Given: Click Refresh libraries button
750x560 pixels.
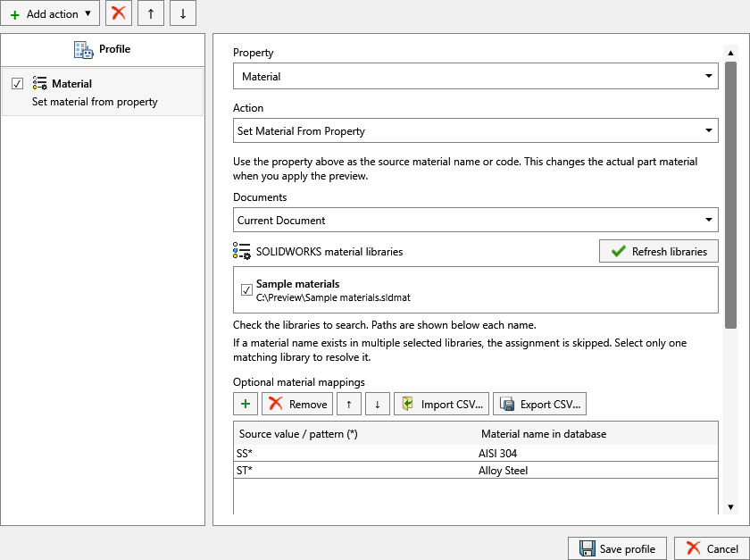Looking at the screenshot, I should (x=659, y=251).
